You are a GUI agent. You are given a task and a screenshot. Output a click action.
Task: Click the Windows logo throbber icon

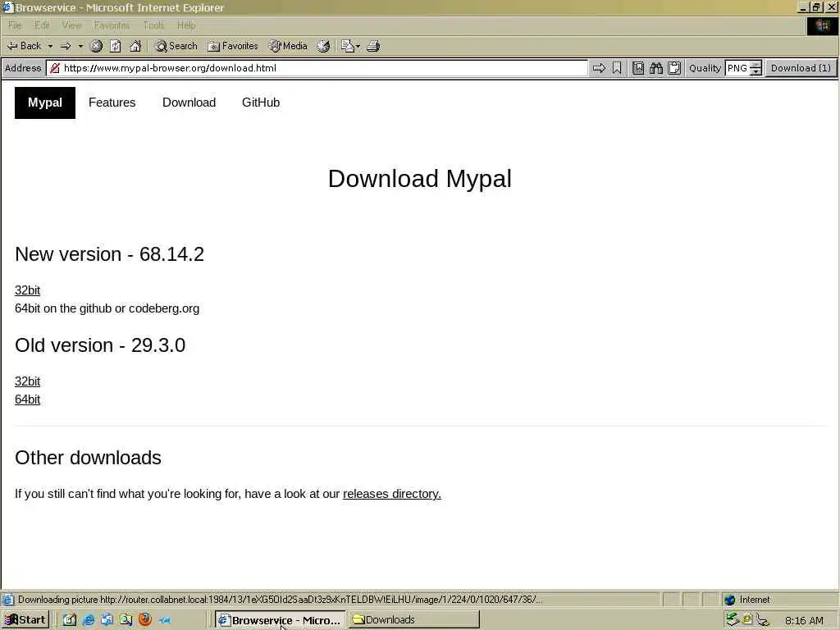[822, 25]
